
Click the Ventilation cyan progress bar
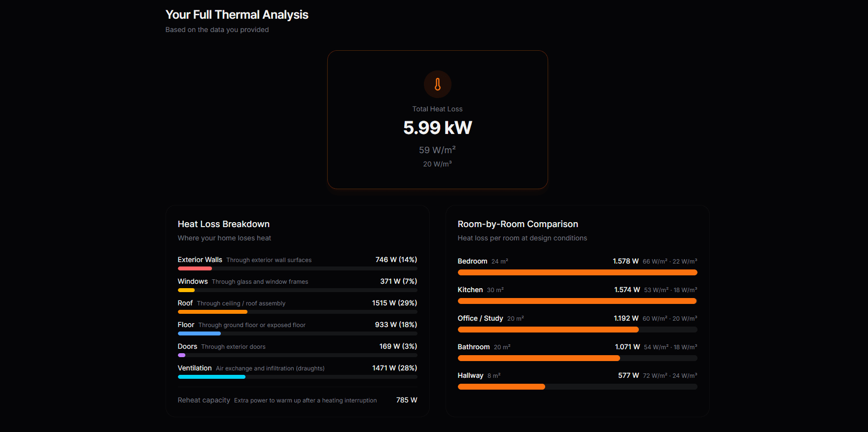(211, 377)
